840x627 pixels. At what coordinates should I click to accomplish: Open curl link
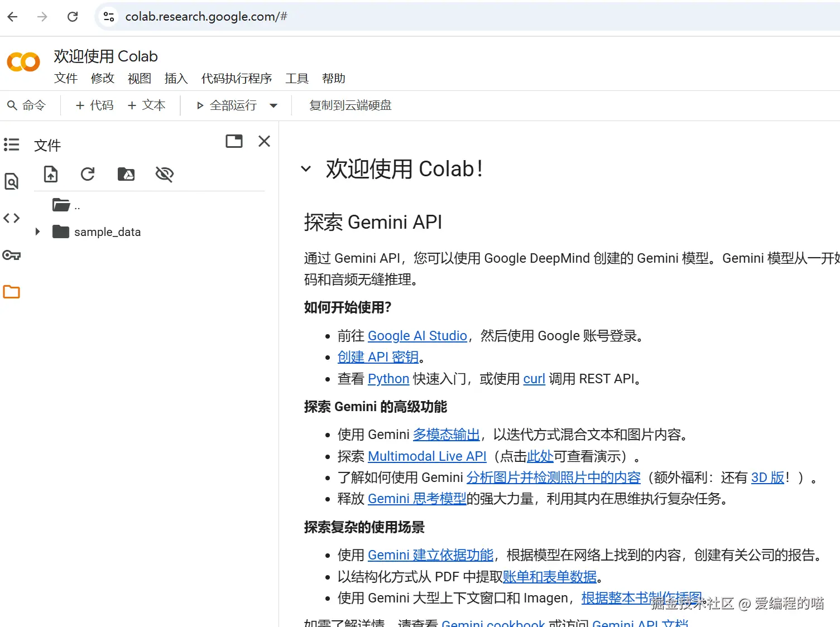[x=534, y=379]
